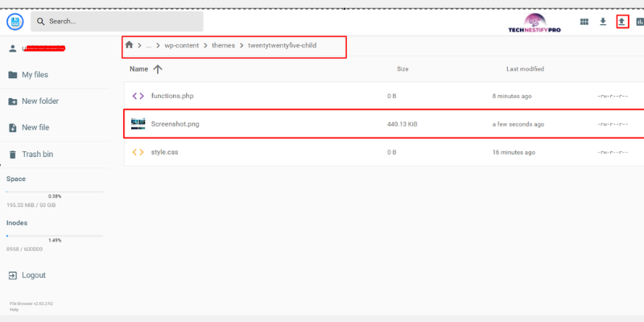Go to home via breadcrumb house icon
The height and width of the screenshot is (322, 644).
coord(129,45)
